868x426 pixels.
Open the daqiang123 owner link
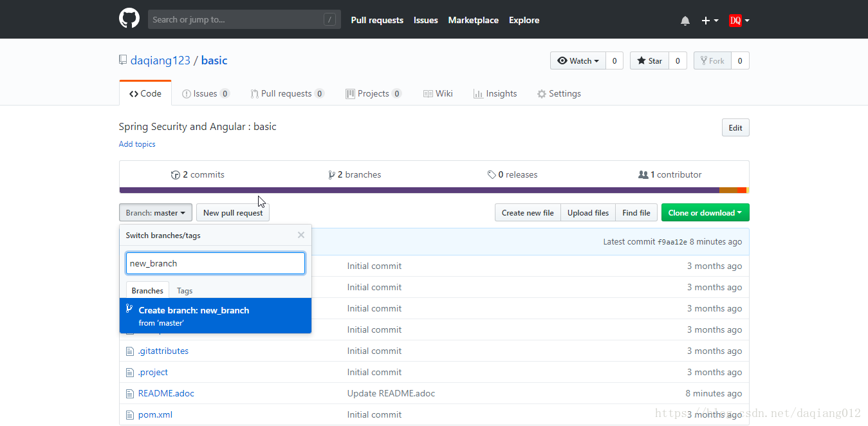[160, 60]
